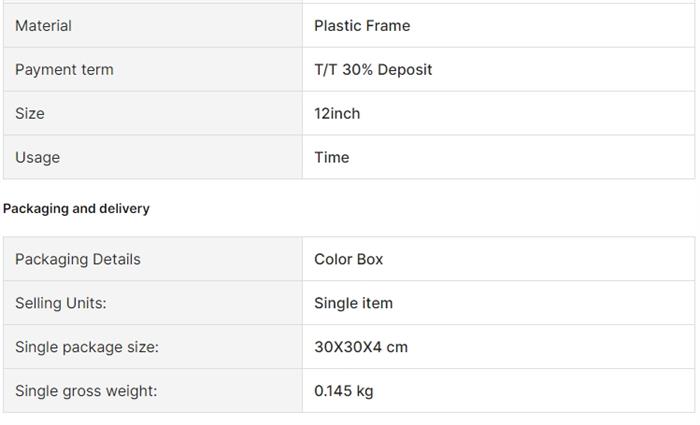This screenshot has width=700, height=425.
Task: Select the Time usage value
Action: (332, 157)
